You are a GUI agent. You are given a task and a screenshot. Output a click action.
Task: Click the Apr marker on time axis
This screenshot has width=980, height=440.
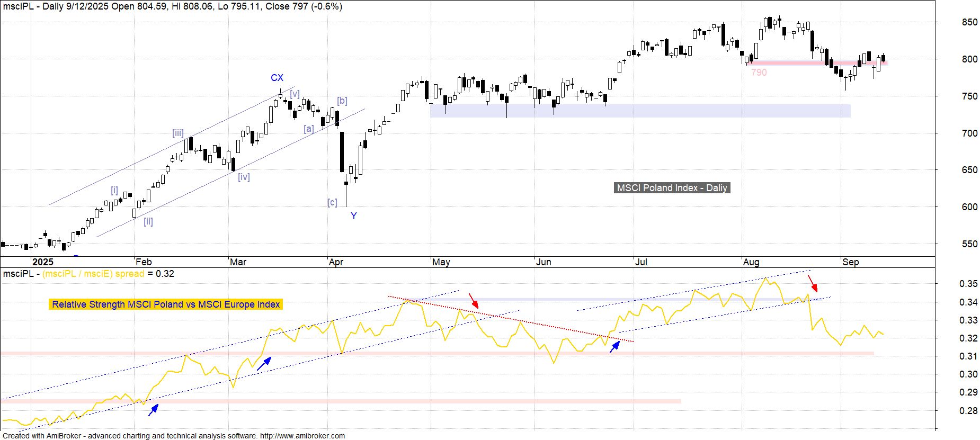(x=336, y=262)
